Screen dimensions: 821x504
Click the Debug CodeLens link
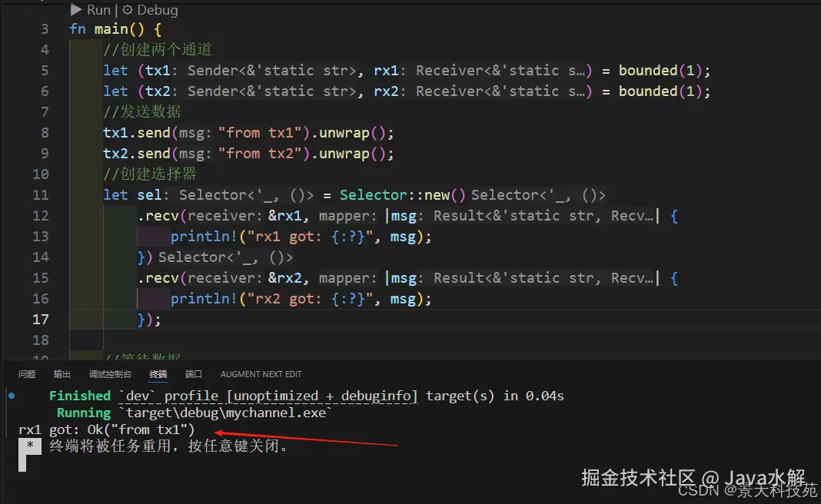coord(157,10)
